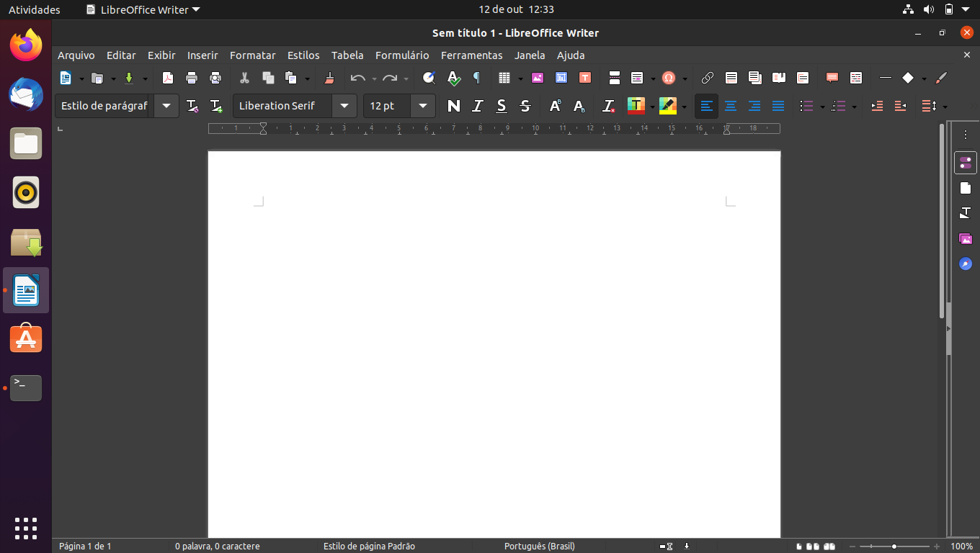Insert a table with the grid icon
The height and width of the screenshot is (553, 980).
tap(504, 78)
